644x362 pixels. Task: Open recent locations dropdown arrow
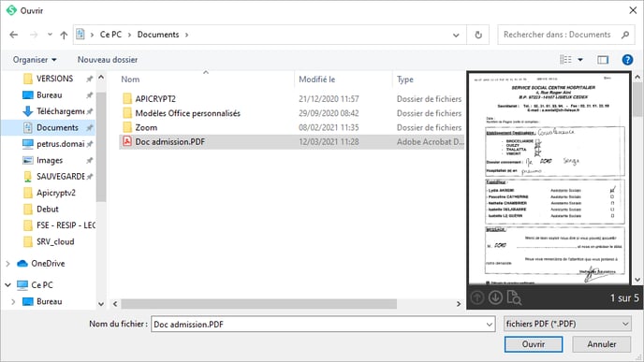[50, 35]
